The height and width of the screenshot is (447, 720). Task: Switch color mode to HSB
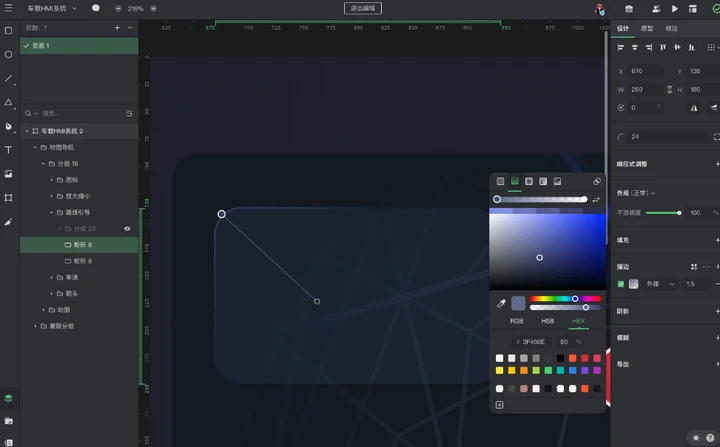click(x=547, y=321)
